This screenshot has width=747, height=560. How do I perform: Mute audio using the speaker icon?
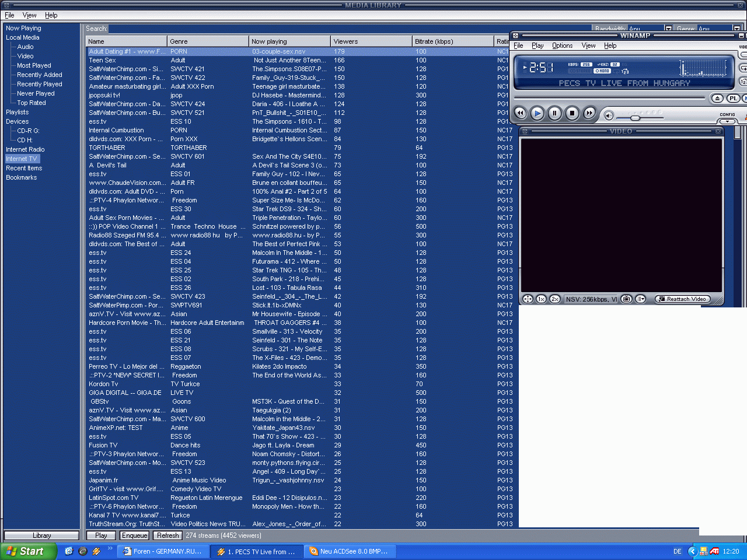pyautogui.click(x=609, y=116)
